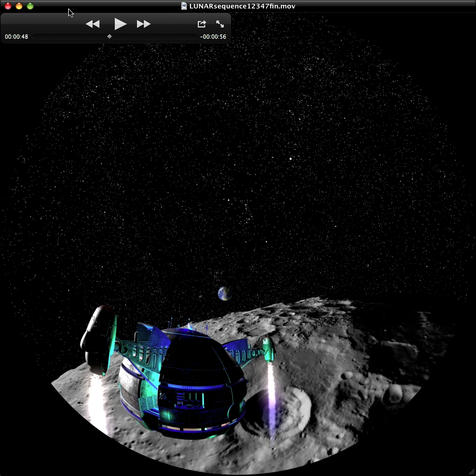Click the rewind button
This screenshot has height=476, width=476.
coord(93,24)
